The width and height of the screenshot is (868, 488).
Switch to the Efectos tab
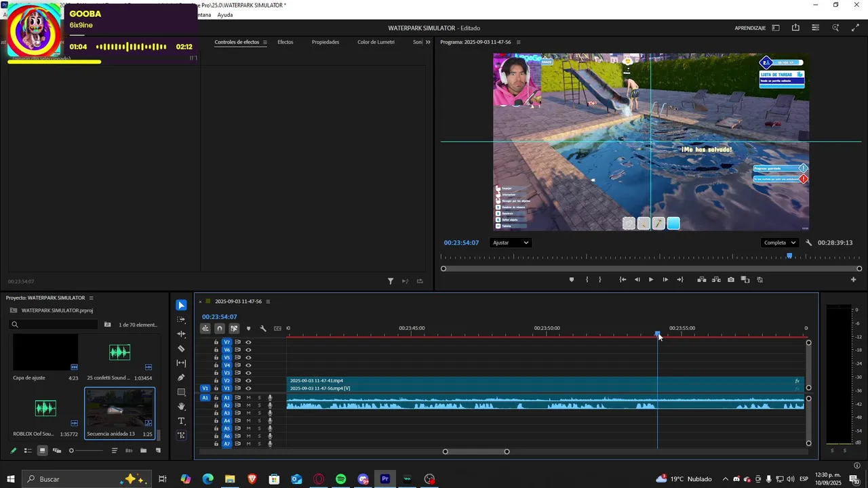click(285, 42)
